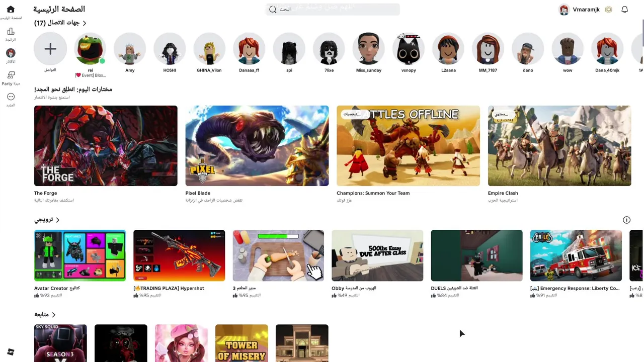Open the mansion building game thumbnail
Screen dimensions: 644x362
pos(302,343)
